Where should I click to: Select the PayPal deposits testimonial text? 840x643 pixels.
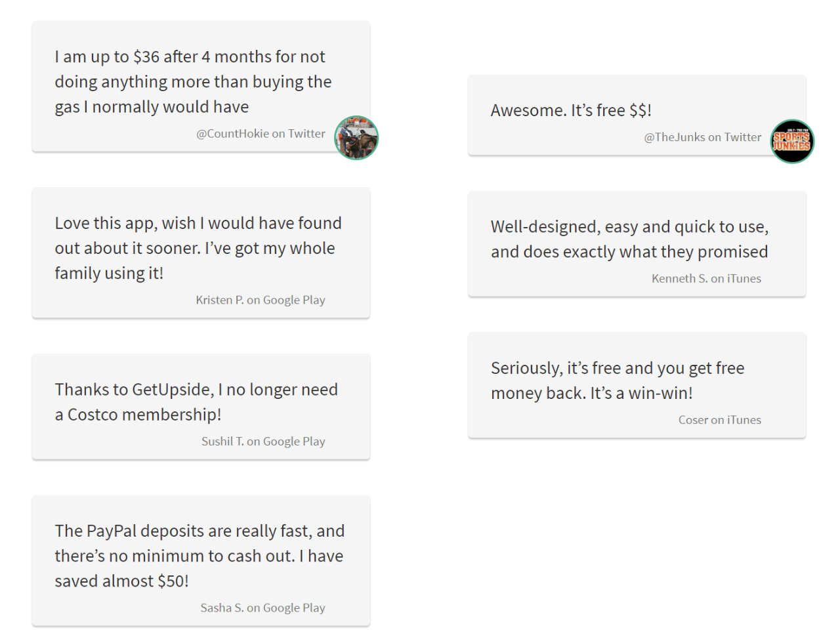[x=199, y=556]
